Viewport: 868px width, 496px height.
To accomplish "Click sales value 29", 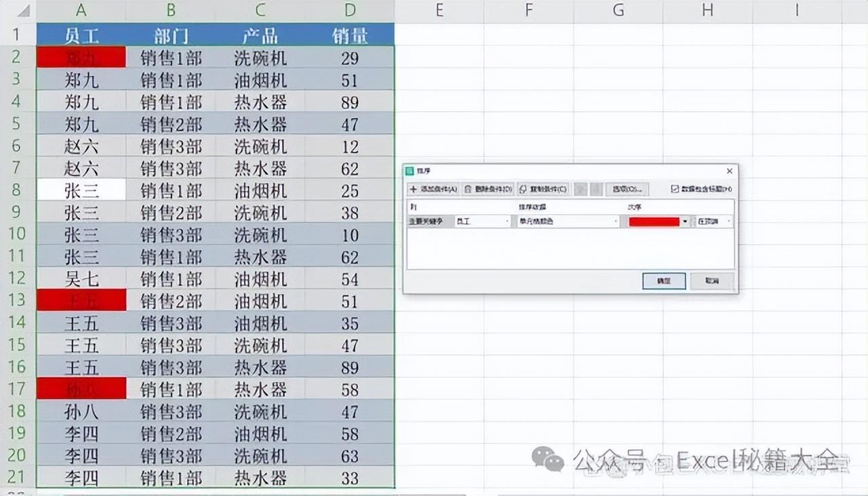I will pos(350,57).
